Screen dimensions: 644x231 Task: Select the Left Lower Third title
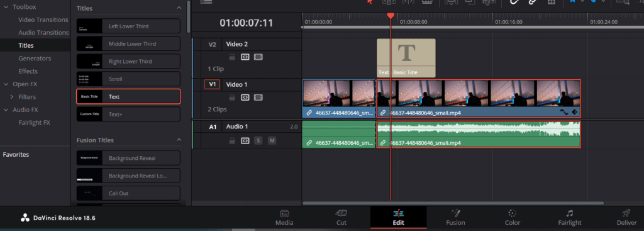coord(128,26)
